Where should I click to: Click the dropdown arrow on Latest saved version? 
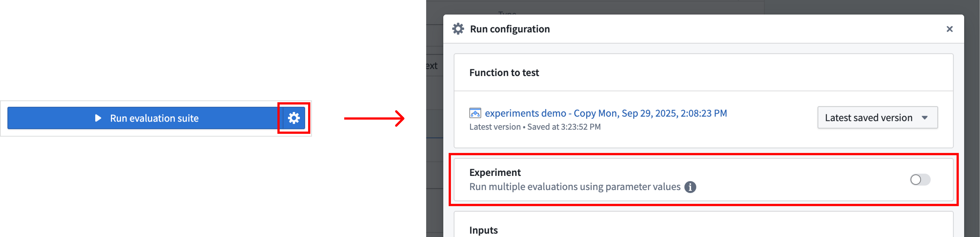[x=925, y=117]
